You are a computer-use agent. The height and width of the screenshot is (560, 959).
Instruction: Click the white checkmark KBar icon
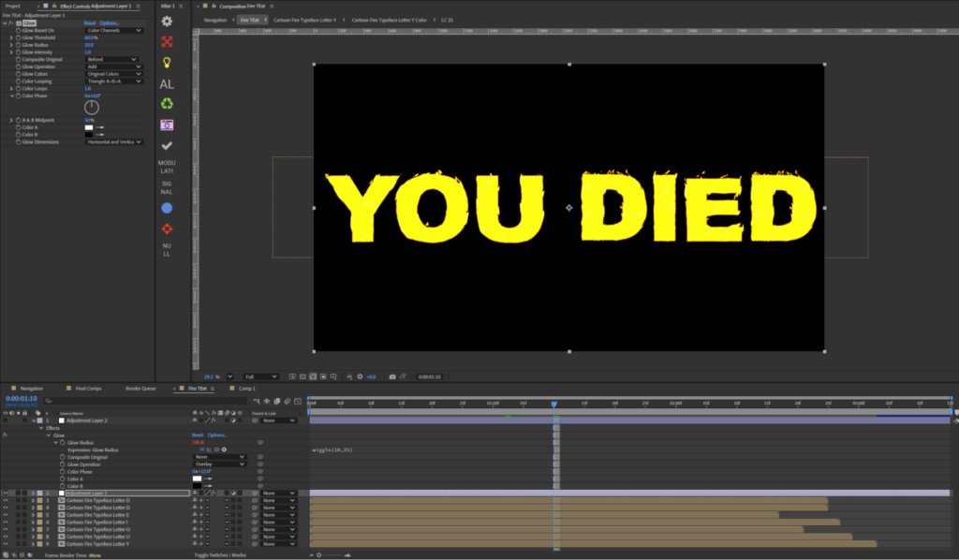167,145
